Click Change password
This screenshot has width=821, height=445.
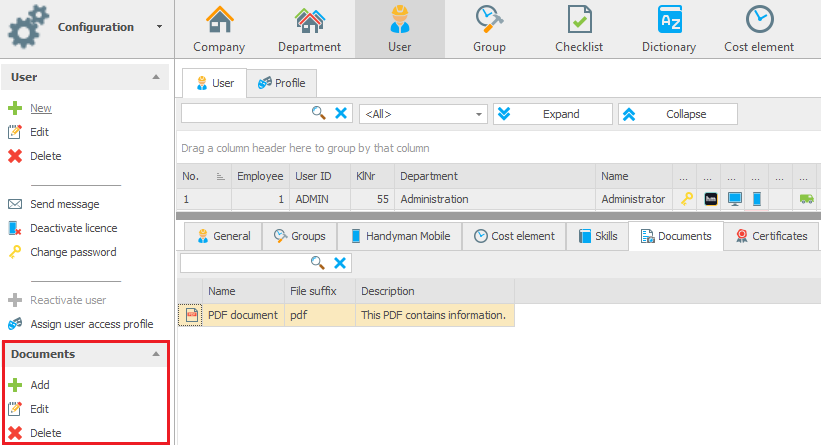click(x=73, y=252)
